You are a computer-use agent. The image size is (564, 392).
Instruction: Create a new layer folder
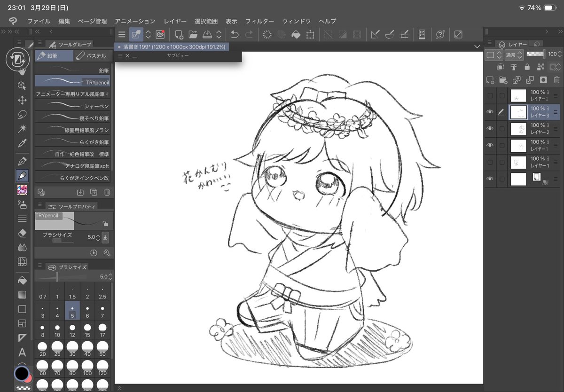(503, 80)
